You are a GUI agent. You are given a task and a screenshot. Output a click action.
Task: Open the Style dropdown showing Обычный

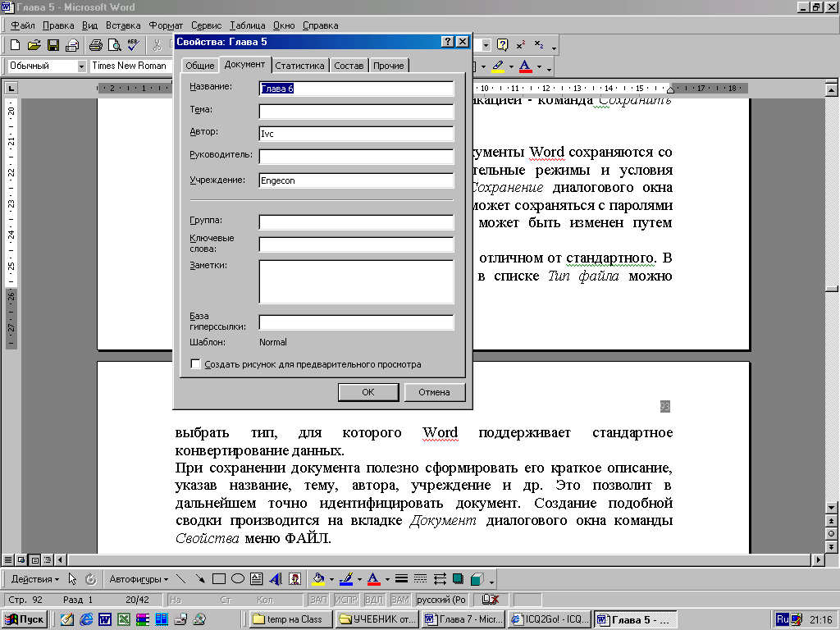click(81, 66)
